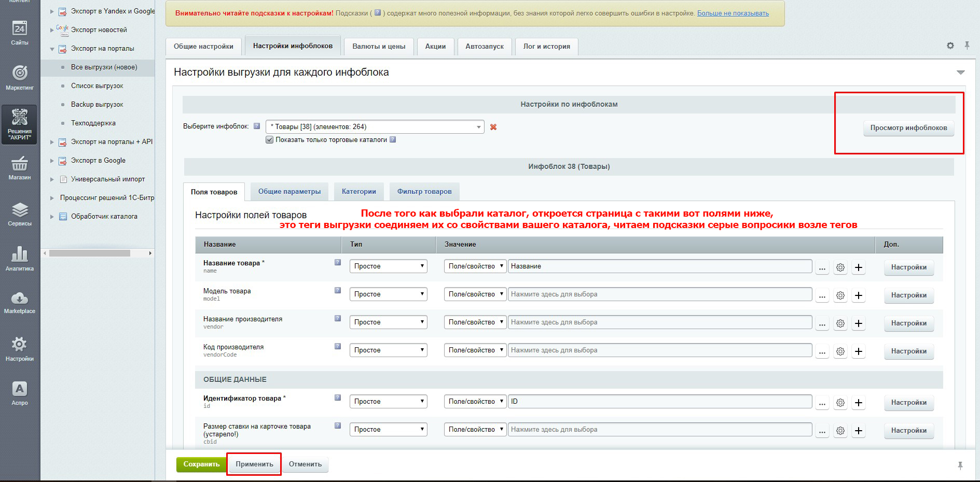The width and height of the screenshot is (980, 482).
Task: Open the Marketing section in sidebar
Action: click(20, 78)
